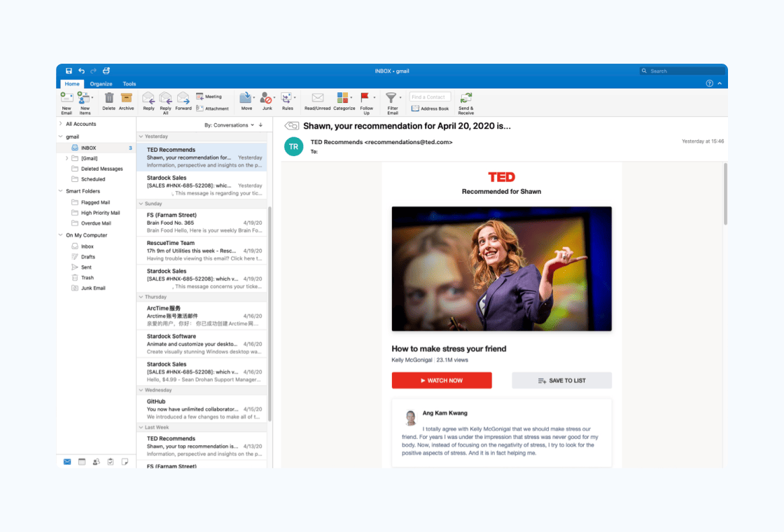Toggle sort order arrow in message list
Viewport: 784px width, 532px height.
[x=260, y=125]
